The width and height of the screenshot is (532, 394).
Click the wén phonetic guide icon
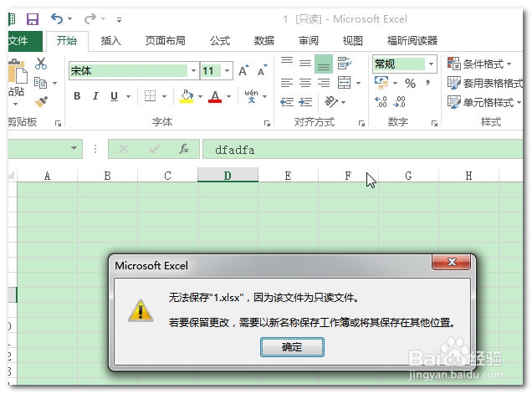coord(251,96)
